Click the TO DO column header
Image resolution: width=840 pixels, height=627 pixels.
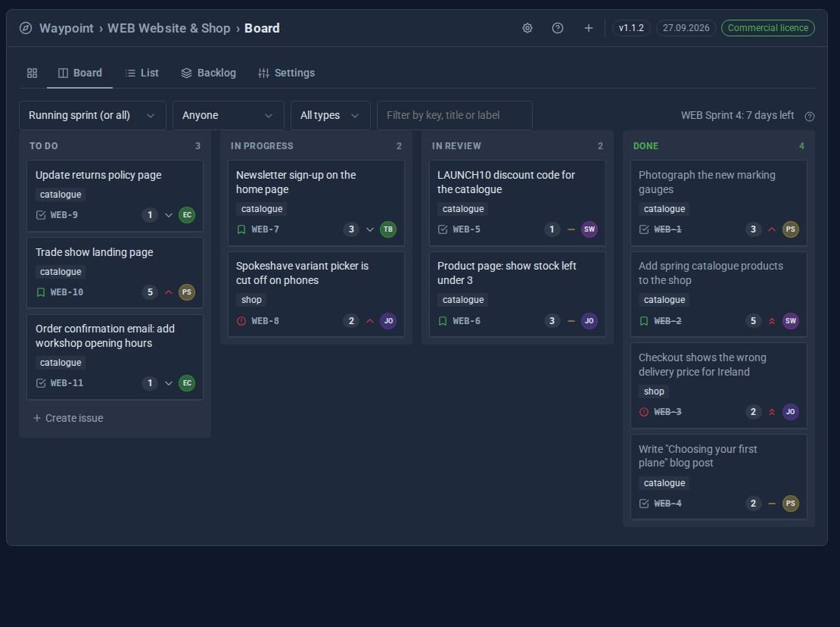point(43,145)
